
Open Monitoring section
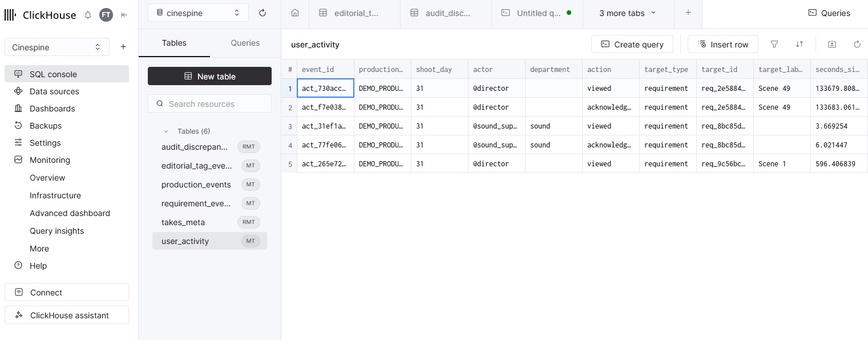(x=67, y=159)
